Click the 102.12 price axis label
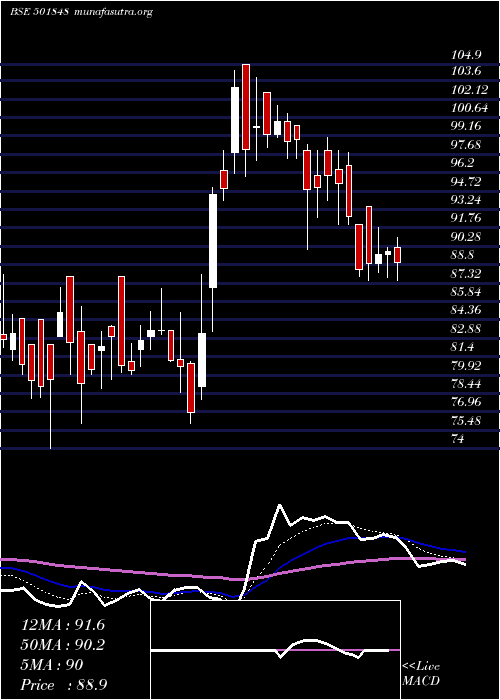This screenshot has width=500, height=700. click(x=469, y=89)
